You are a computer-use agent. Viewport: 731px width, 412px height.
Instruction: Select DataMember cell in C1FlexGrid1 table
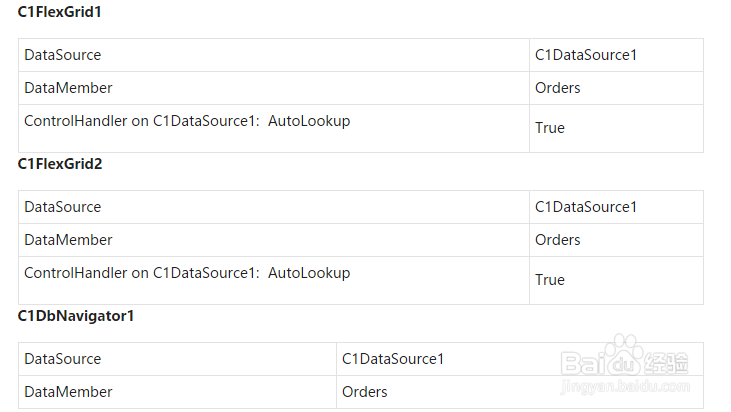68,88
